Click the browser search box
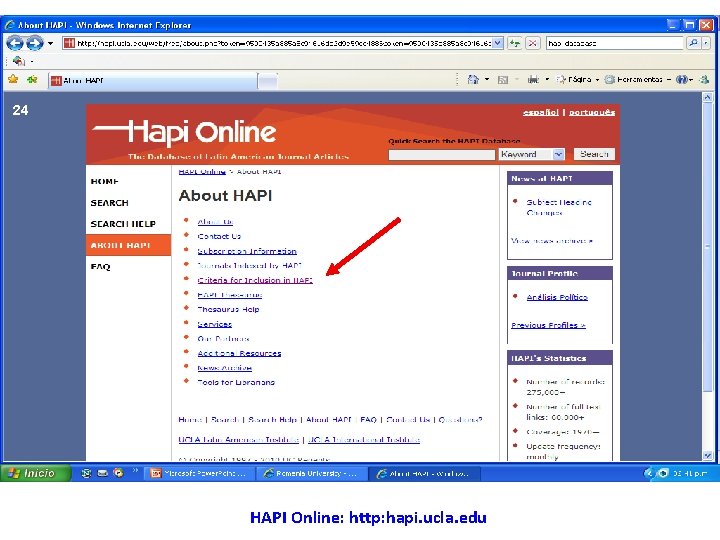 click(615, 43)
